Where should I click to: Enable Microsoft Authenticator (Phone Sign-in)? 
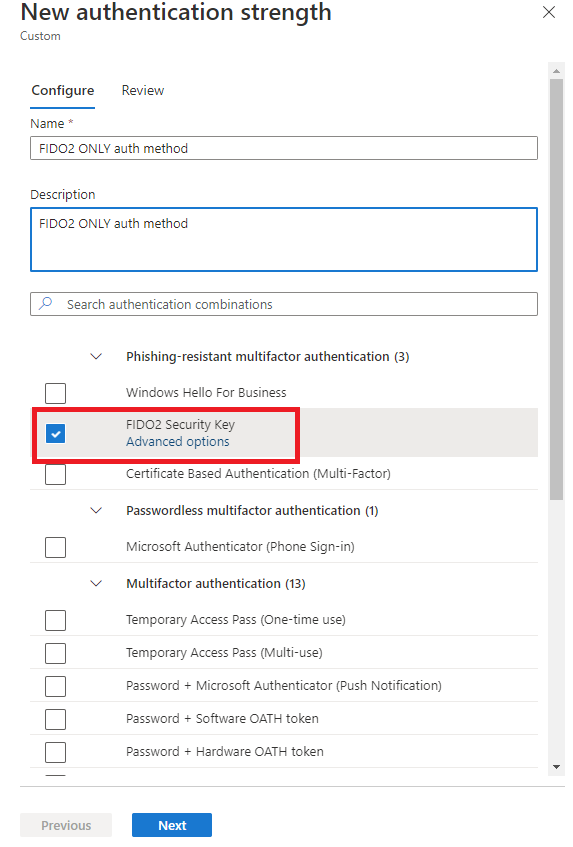click(x=56, y=547)
